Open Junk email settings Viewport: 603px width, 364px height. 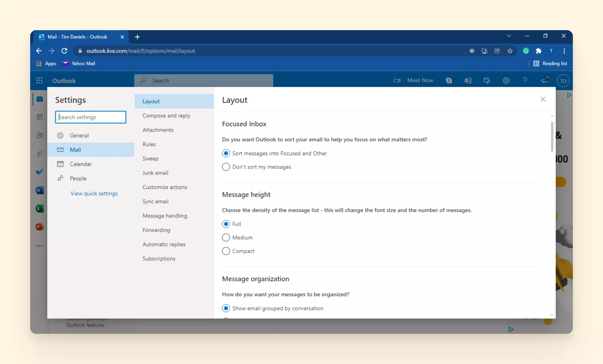tap(174, 173)
